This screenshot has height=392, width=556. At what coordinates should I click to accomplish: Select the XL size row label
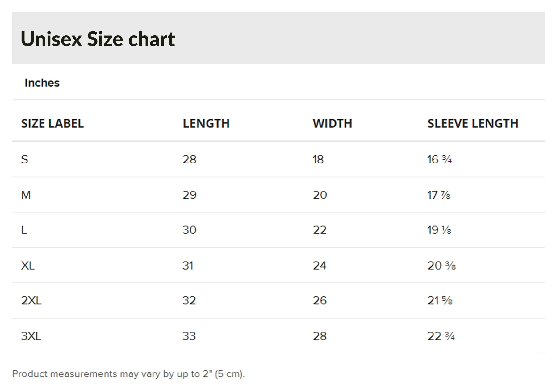point(28,266)
